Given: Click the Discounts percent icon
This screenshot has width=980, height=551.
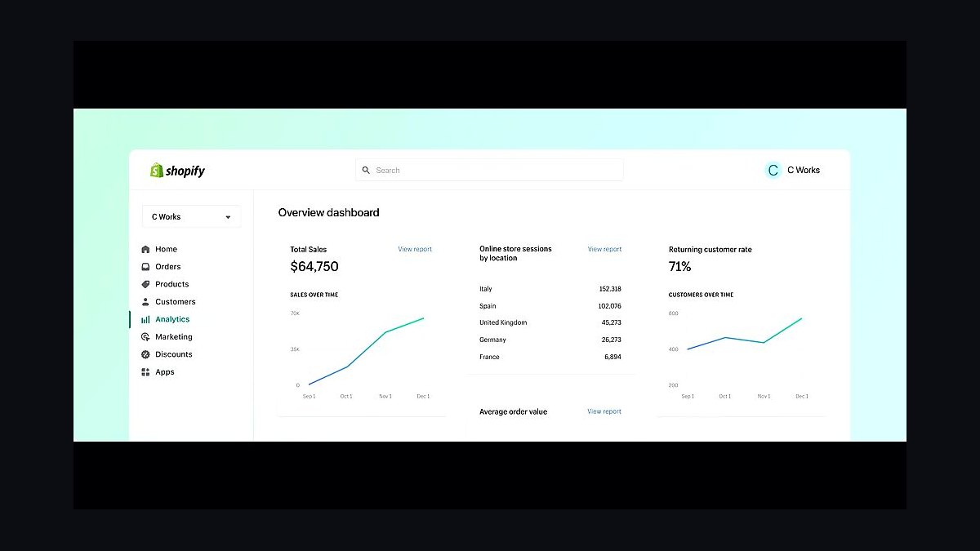Looking at the screenshot, I should pos(145,354).
